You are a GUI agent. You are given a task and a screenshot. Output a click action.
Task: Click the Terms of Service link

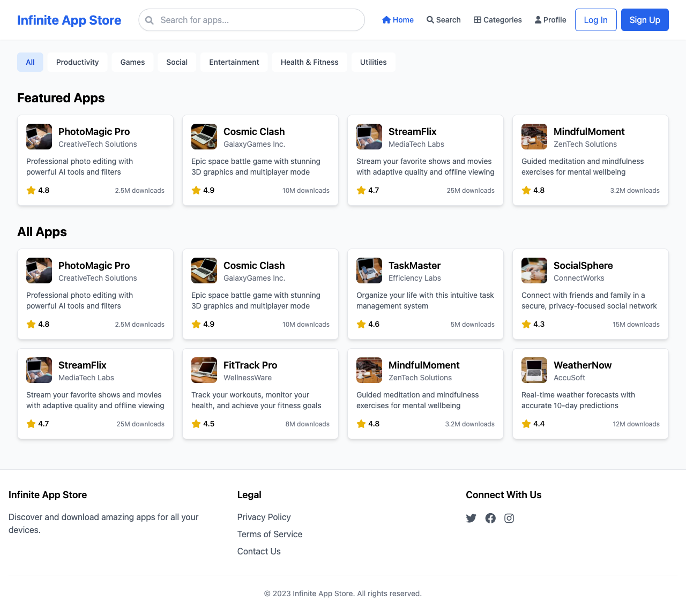[270, 535]
